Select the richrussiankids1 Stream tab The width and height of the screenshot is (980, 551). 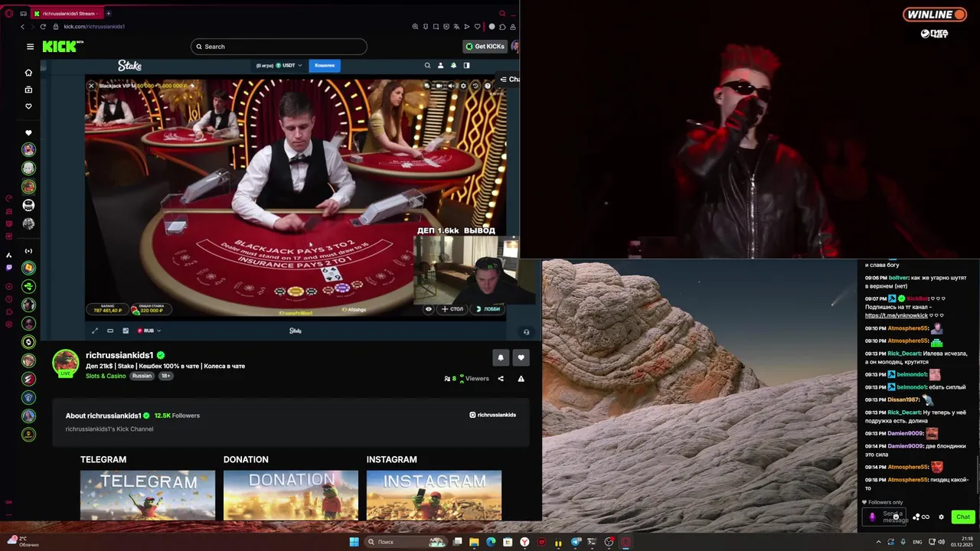pyautogui.click(x=66, y=13)
